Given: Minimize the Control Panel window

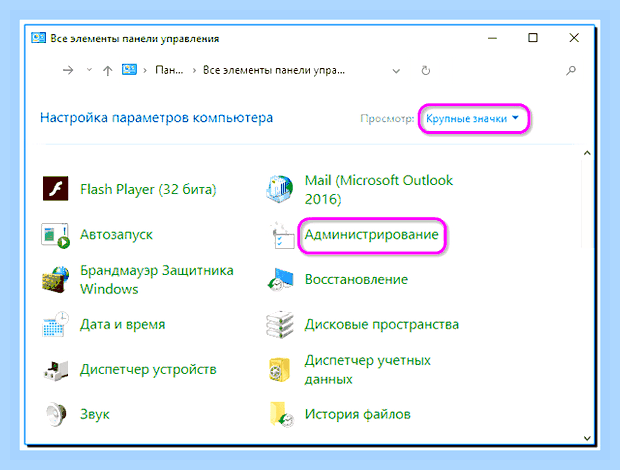Looking at the screenshot, I should tap(492, 38).
